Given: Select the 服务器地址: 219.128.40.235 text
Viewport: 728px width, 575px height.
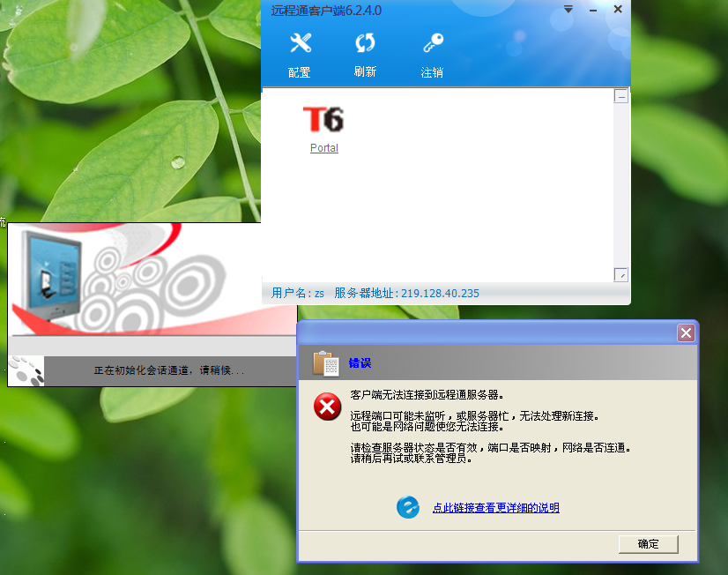Looking at the screenshot, I should click(406, 293).
